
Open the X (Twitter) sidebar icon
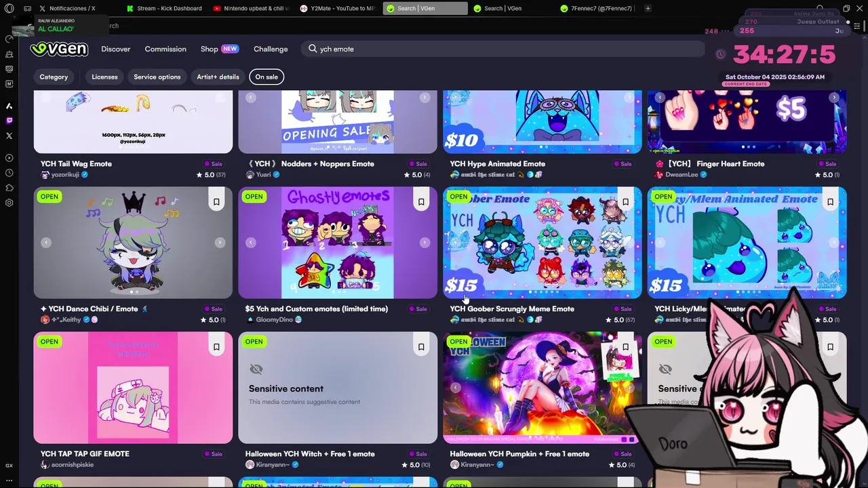pos(9,136)
